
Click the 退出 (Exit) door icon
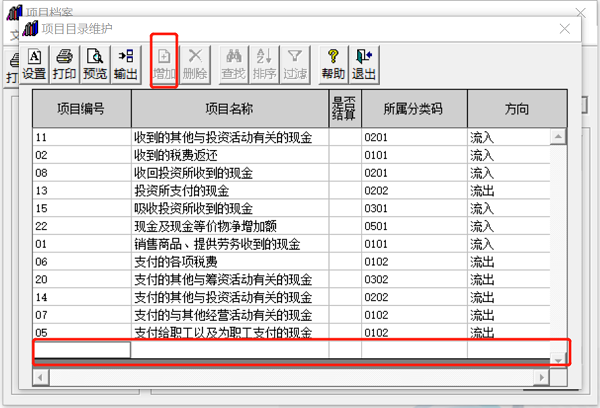[x=364, y=64]
